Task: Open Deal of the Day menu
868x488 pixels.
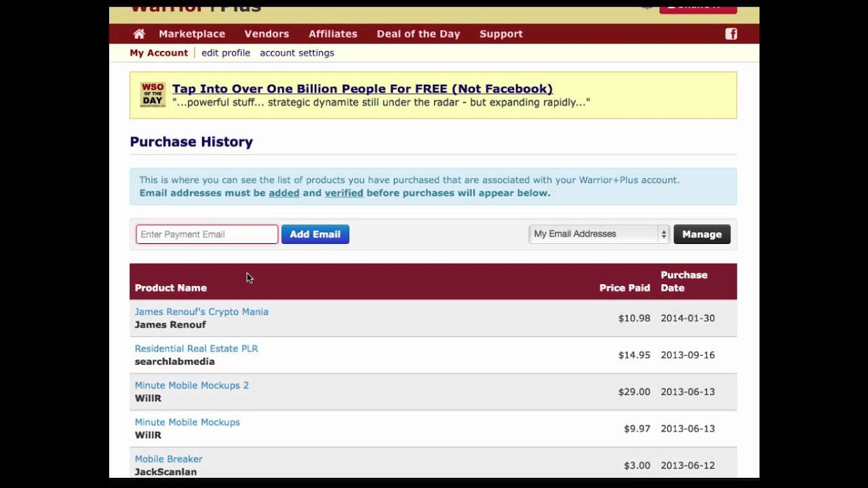Action: click(x=418, y=34)
